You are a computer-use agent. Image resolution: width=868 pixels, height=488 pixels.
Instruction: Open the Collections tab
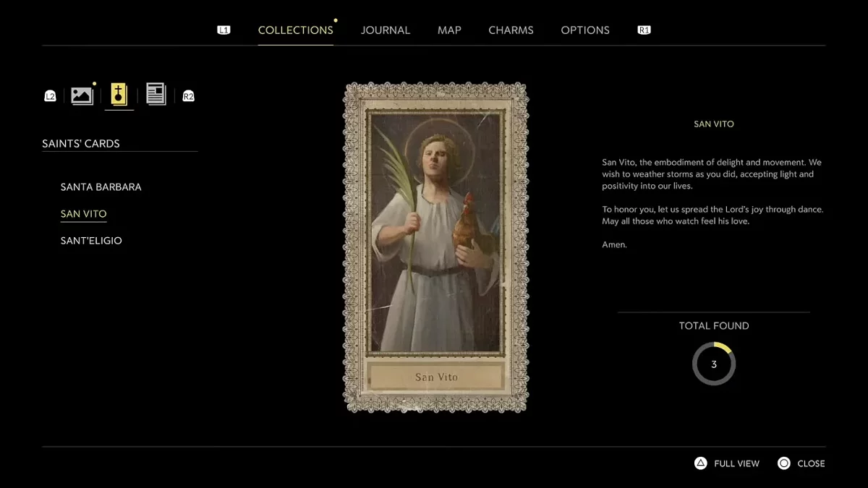click(296, 30)
